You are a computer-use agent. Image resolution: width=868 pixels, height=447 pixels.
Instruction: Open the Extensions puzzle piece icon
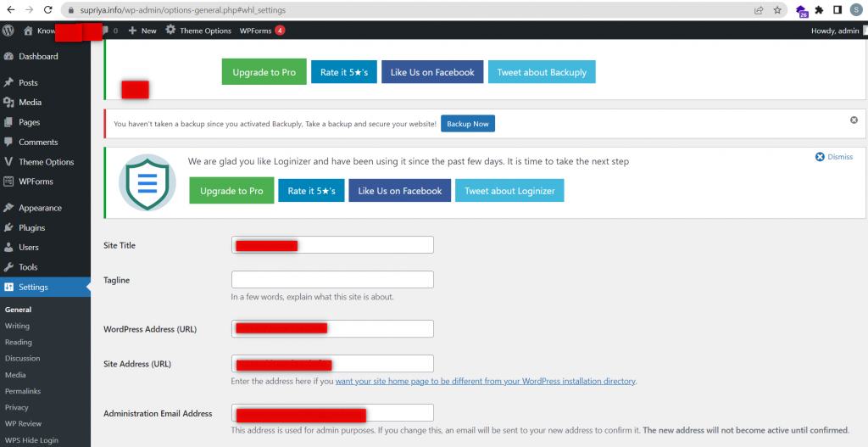coord(820,10)
